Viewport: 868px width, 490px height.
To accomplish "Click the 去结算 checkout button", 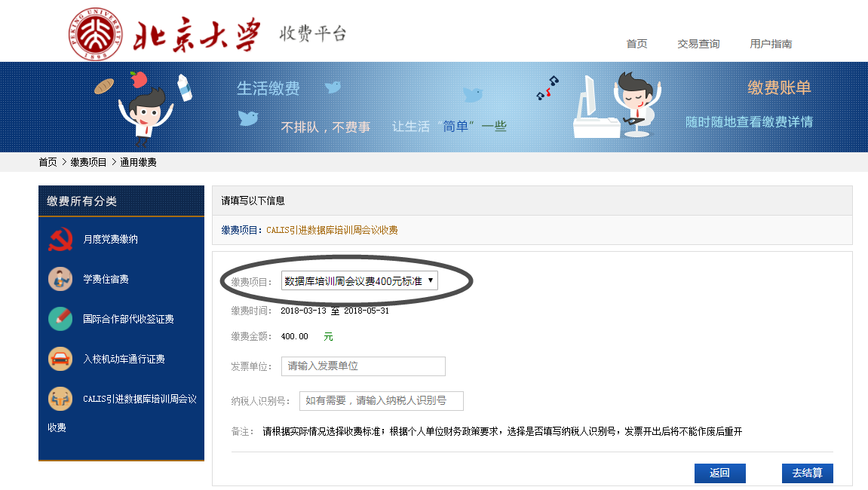I will [x=807, y=473].
